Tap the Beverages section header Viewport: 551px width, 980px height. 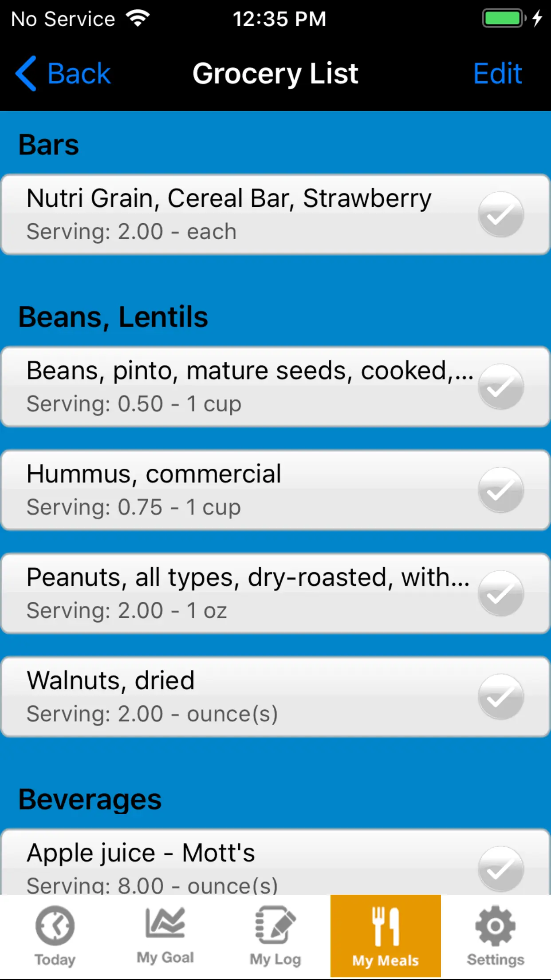tap(90, 800)
